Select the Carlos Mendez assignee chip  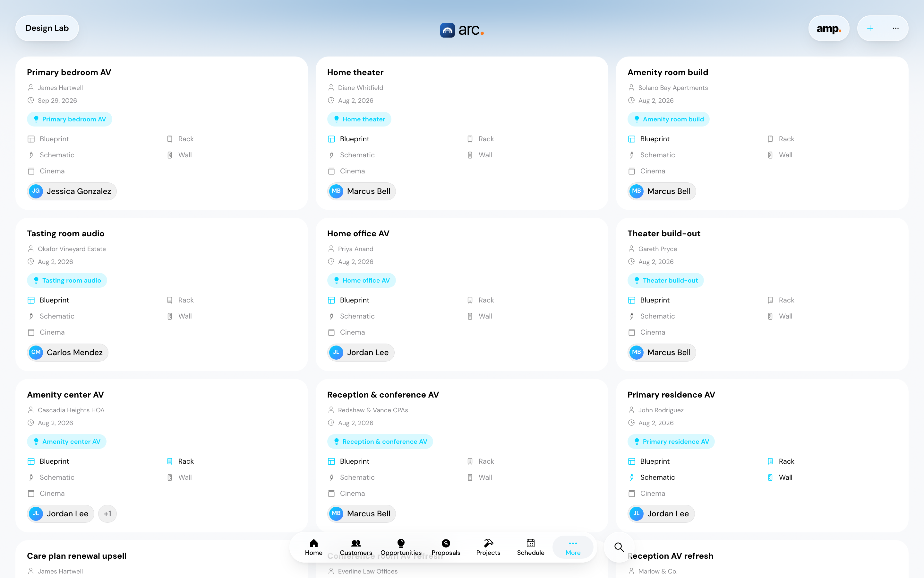tap(68, 353)
